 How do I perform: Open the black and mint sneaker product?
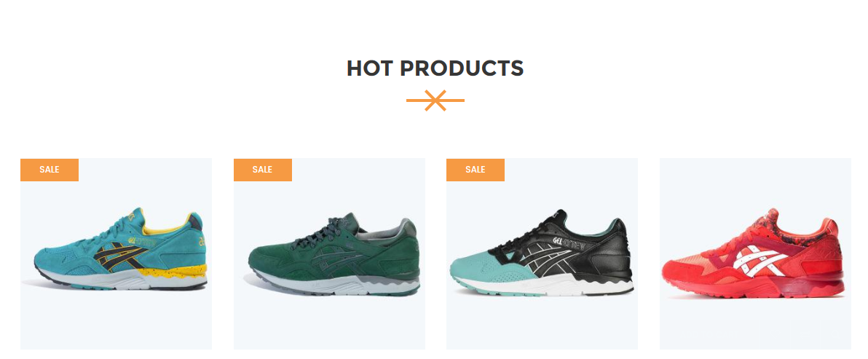click(542, 254)
